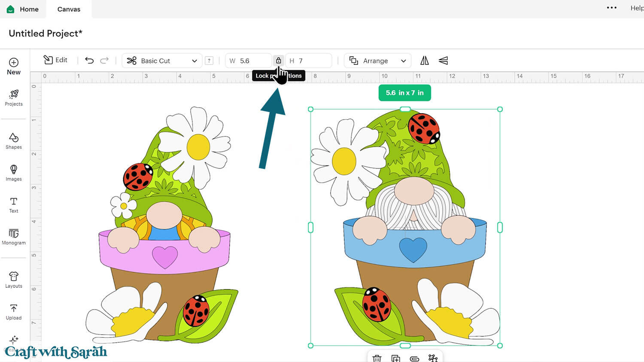The height and width of the screenshot is (362, 644).
Task: Switch to the Home tab
Action: (23, 9)
